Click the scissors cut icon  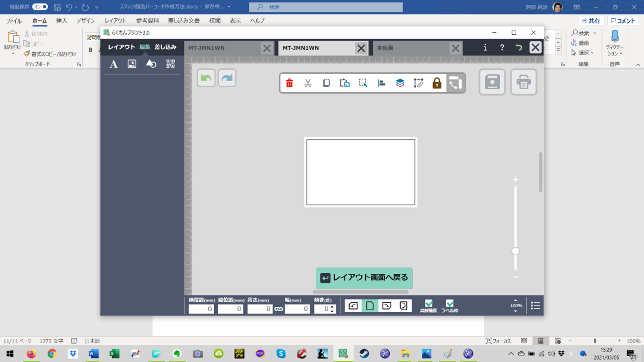coord(308,83)
